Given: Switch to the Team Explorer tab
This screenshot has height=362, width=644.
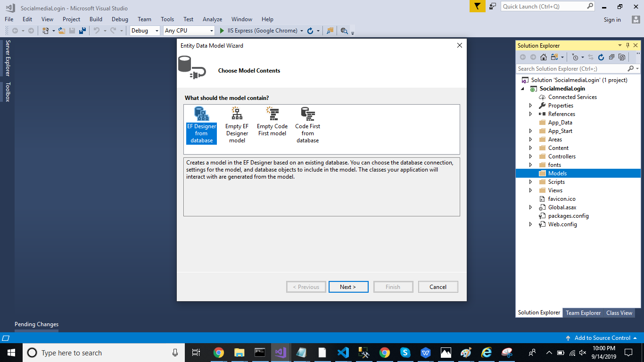Looking at the screenshot, I should point(583,313).
